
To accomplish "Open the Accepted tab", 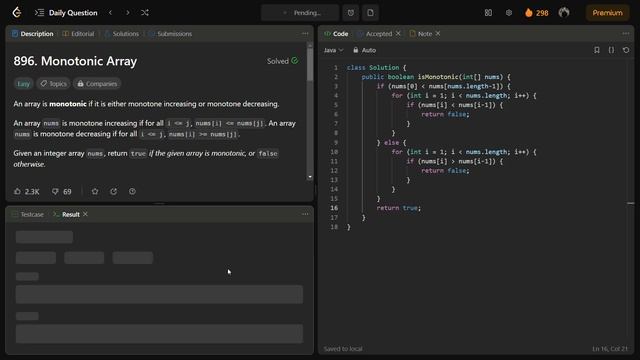I will (x=375, y=34).
